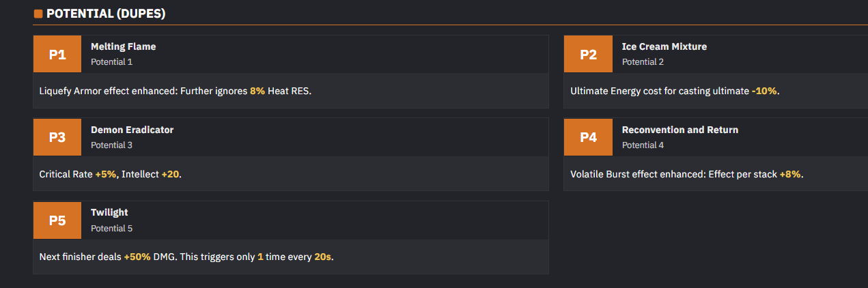Click the Liquefy Armor description text

176,91
